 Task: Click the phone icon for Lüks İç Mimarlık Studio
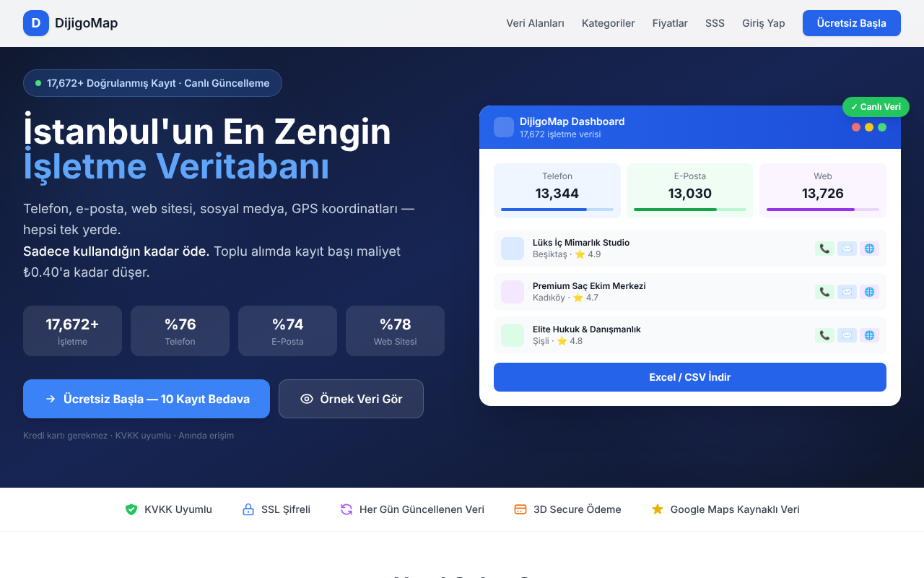pyautogui.click(x=824, y=249)
